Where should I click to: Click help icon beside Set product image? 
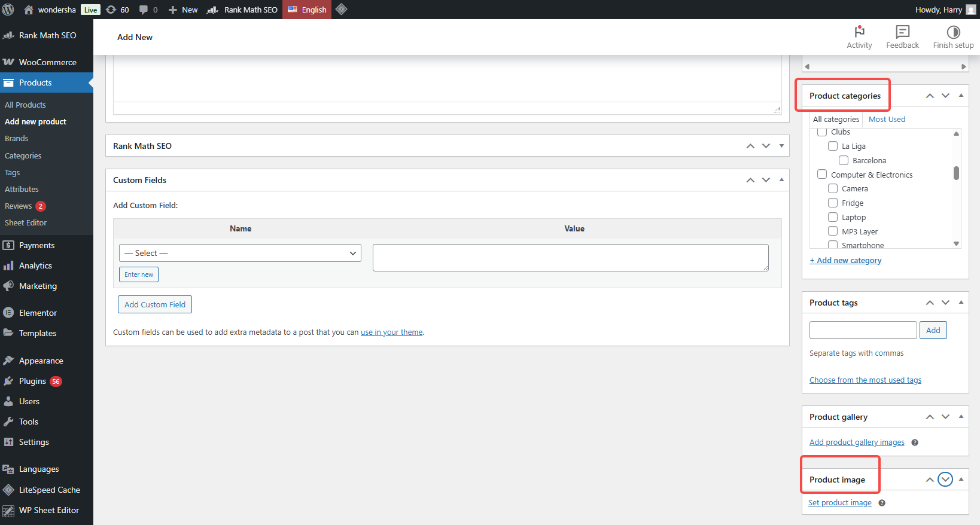[882, 503]
